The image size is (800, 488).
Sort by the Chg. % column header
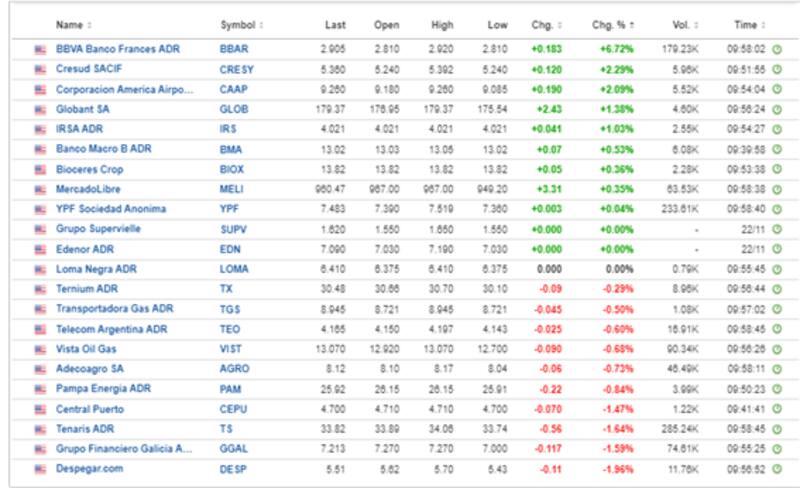tap(612, 24)
